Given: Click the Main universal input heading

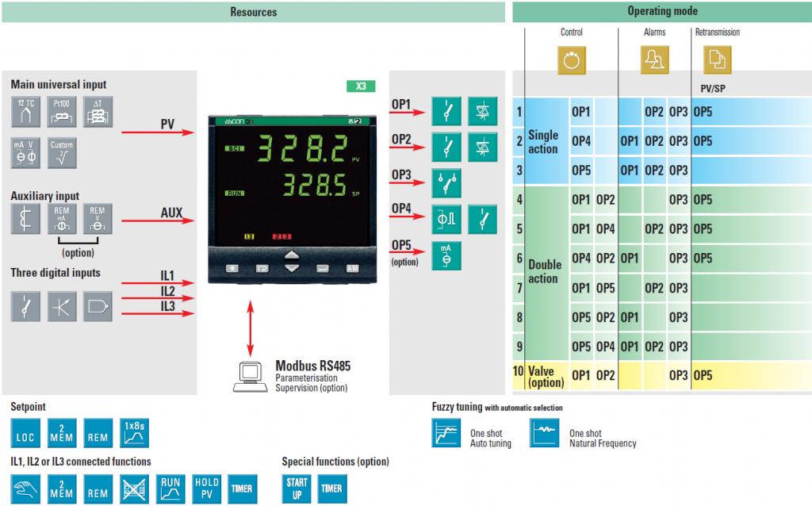Looking at the screenshot, I should point(59,84).
